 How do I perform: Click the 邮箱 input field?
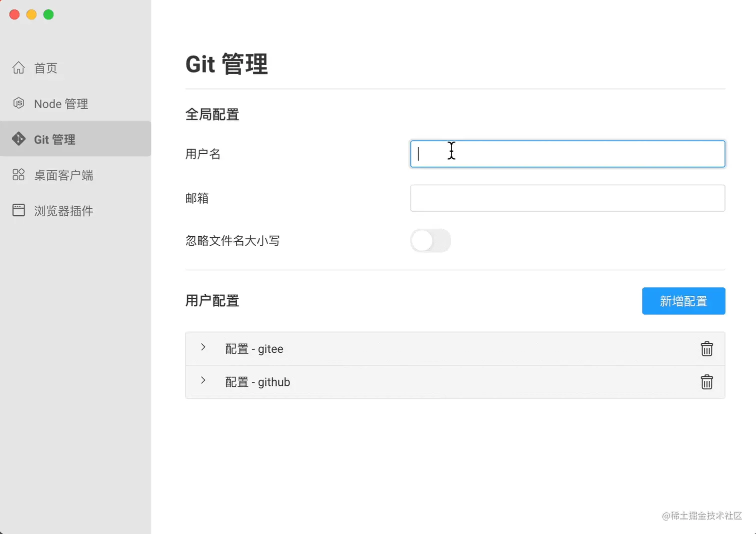pos(567,198)
